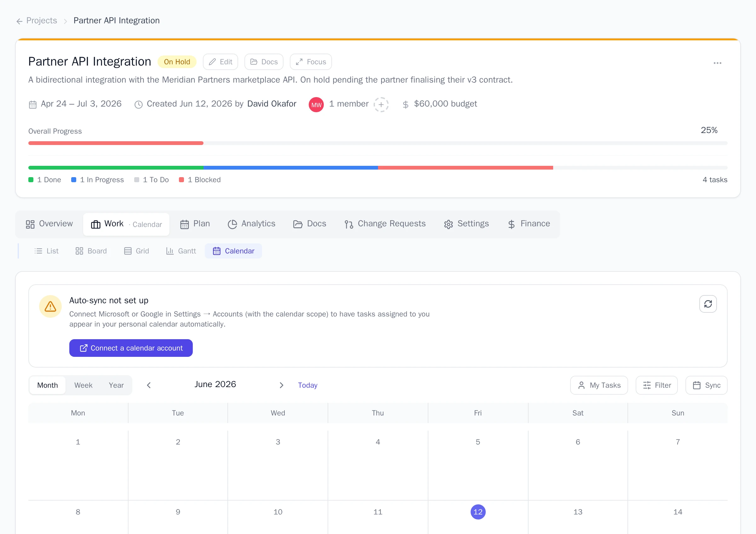Click the 1 To Do legend item
756x534 pixels.
(x=152, y=180)
